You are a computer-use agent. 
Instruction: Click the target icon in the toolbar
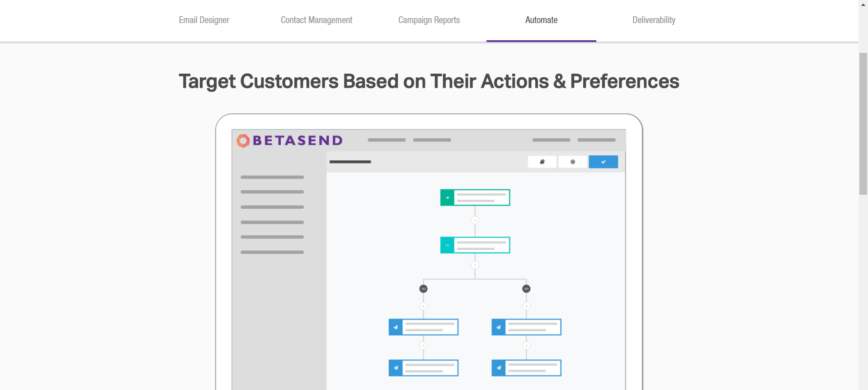(x=573, y=162)
